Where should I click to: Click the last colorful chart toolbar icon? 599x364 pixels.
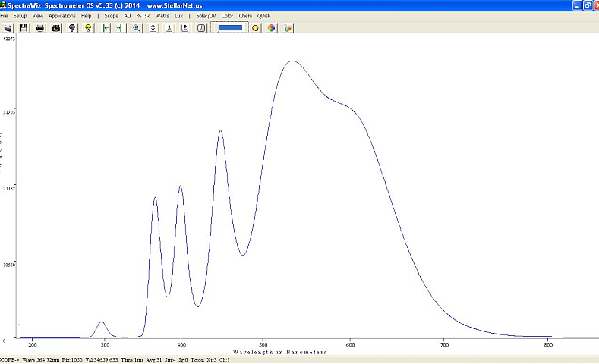pyautogui.click(x=287, y=28)
